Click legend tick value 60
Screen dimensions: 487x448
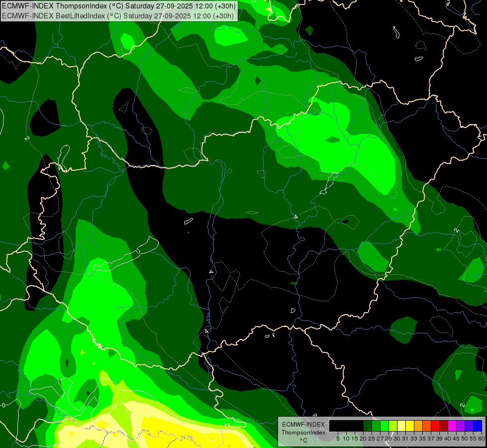click(482, 439)
